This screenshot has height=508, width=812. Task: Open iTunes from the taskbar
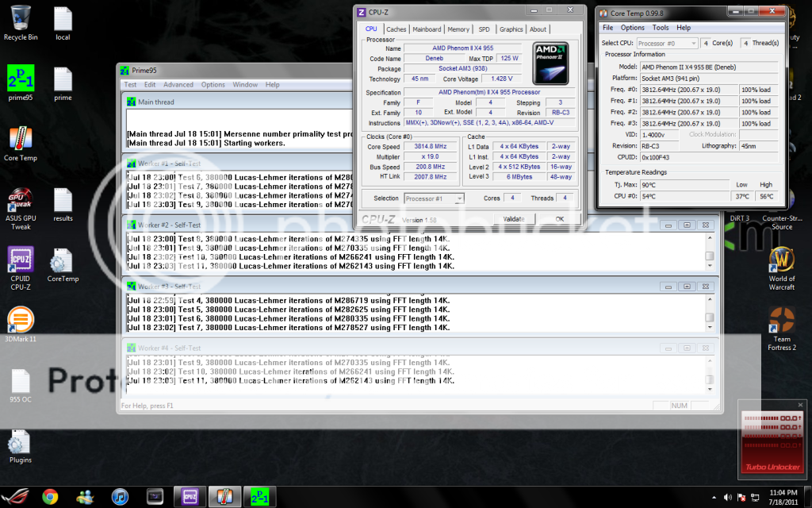(x=121, y=497)
